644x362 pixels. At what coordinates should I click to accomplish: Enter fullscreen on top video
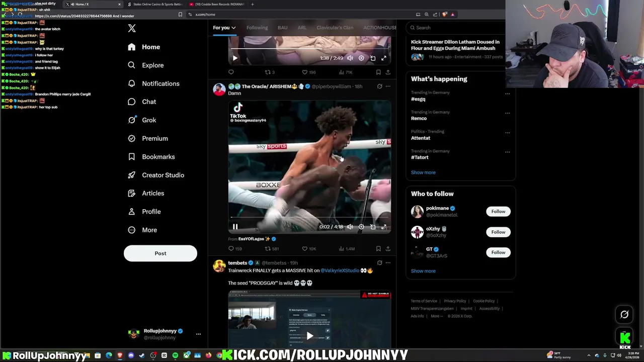tap(384, 58)
